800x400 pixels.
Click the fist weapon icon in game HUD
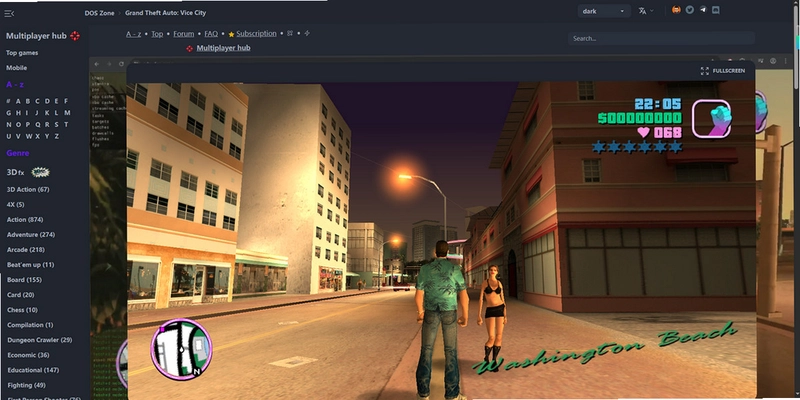[x=711, y=119]
